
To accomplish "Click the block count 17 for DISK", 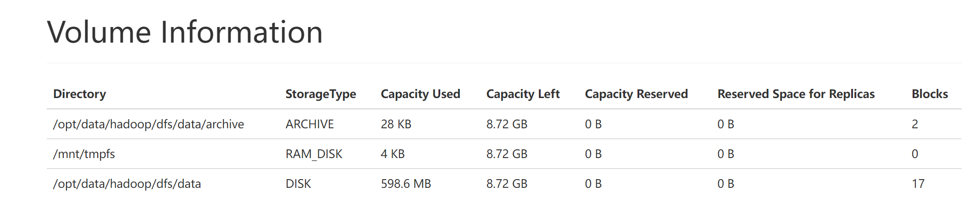I will 918,184.
